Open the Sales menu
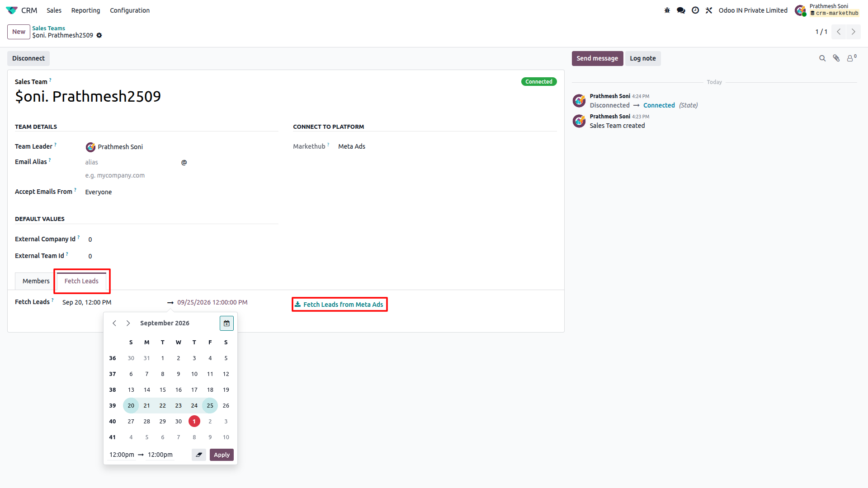Image resolution: width=868 pixels, height=488 pixels. (54, 10)
